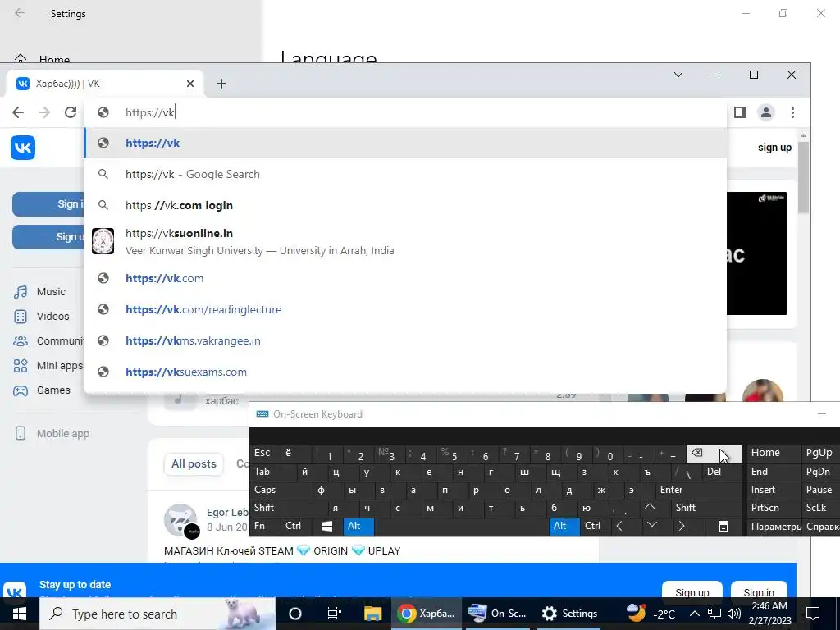Toggle right Shift on on-screen keyboard
The image size is (840, 630).
706,507
